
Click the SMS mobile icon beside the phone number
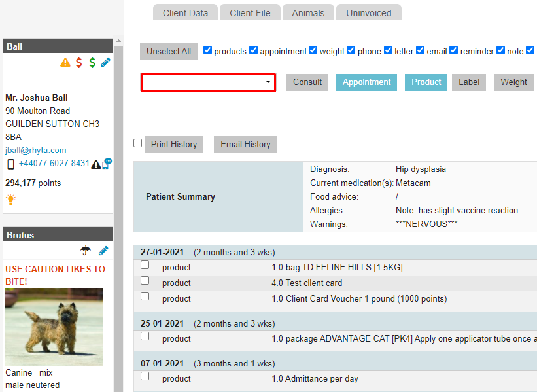click(108, 164)
